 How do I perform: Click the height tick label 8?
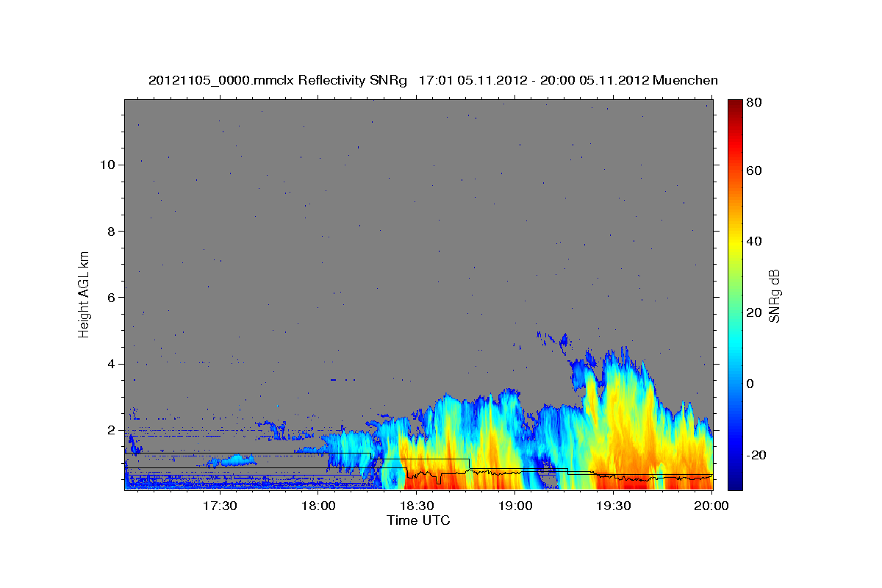coord(112,231)
